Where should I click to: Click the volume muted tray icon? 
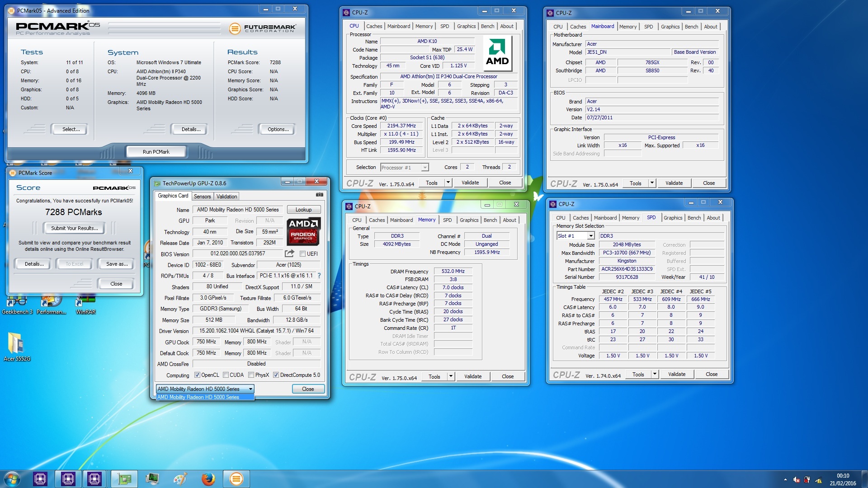[796, 480]
